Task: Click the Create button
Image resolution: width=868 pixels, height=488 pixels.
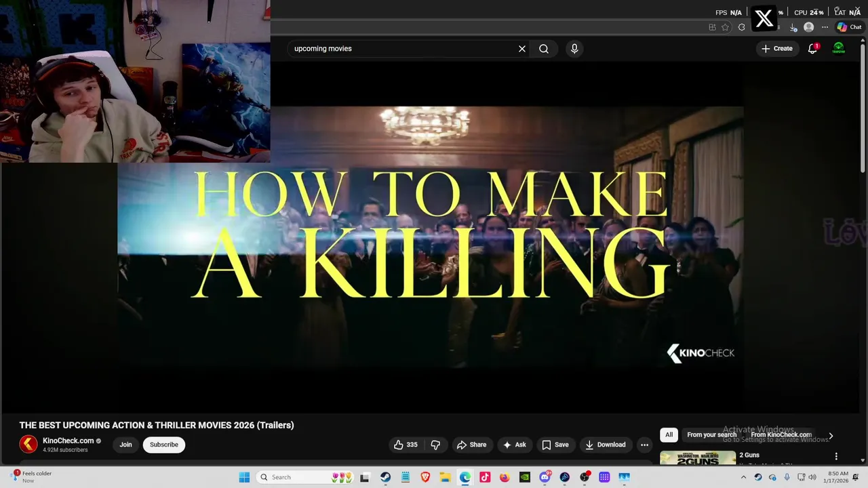Action: (777, 49)
